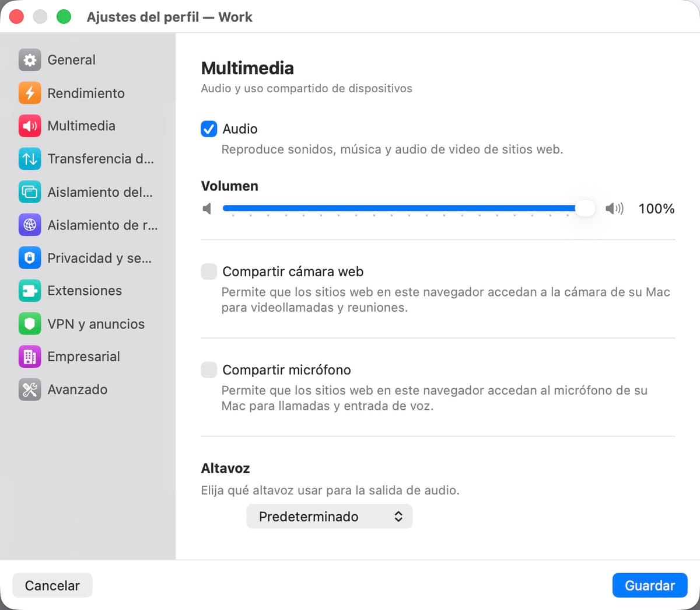Disable the Audio checkbox
Viewport: 700px width, 610px height.
tap(209, 128)
